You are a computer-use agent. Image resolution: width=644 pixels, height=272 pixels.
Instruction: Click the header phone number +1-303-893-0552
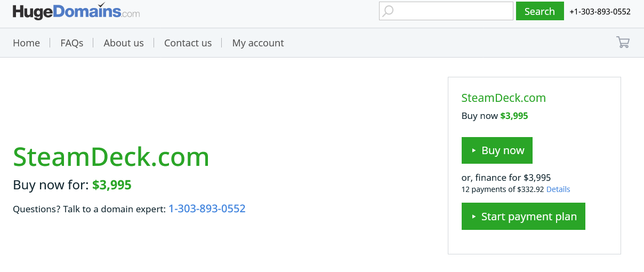click(x=600, y=12)
